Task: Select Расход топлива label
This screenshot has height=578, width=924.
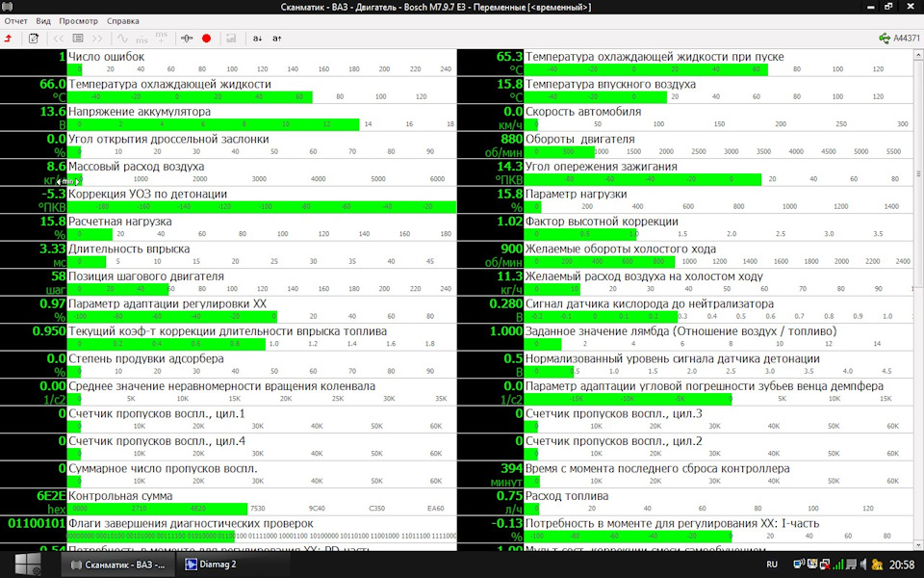Action: (567, 496)
